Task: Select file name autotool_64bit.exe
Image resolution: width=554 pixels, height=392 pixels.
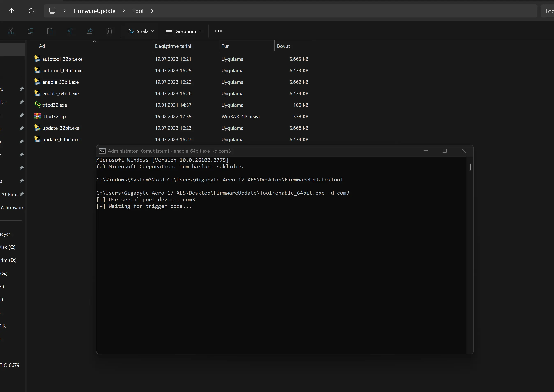Action: click(x=62, y=71)
